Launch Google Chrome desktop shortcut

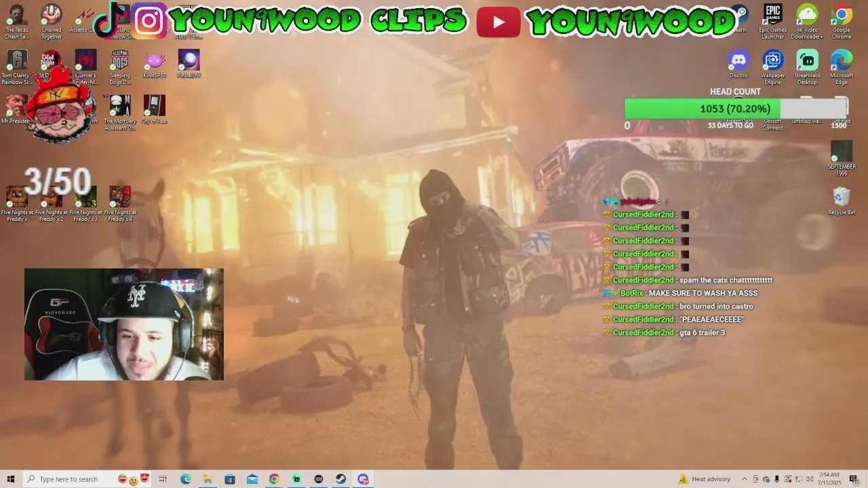click(842, 21)
